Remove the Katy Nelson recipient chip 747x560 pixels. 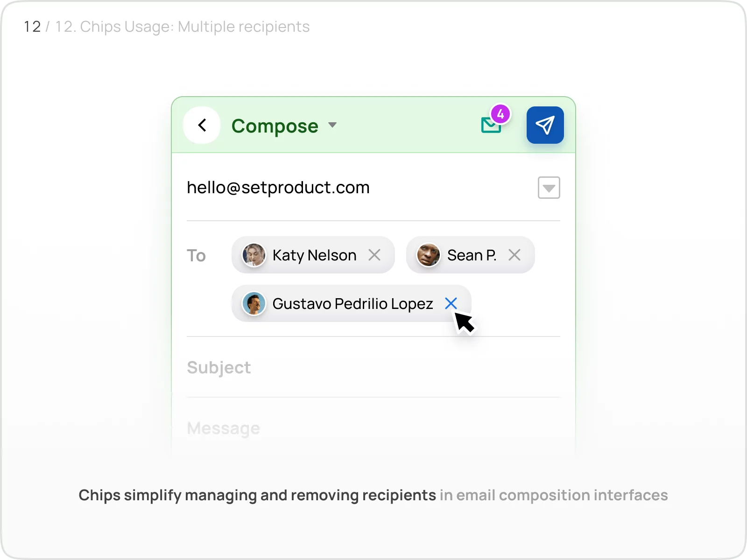pyautogui.click(x=375, y=255)
